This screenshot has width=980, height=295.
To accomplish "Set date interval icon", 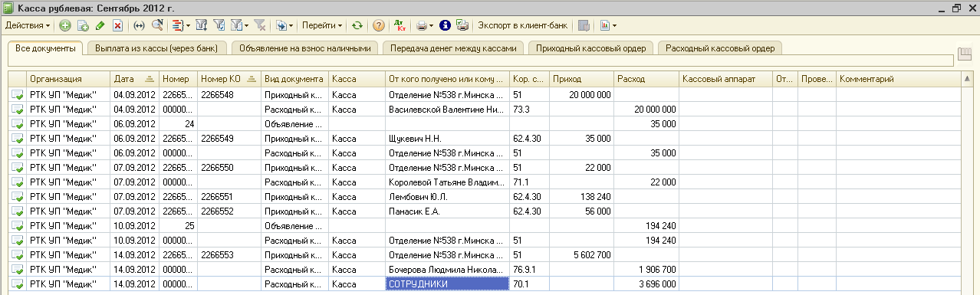I will click(140, 25).
